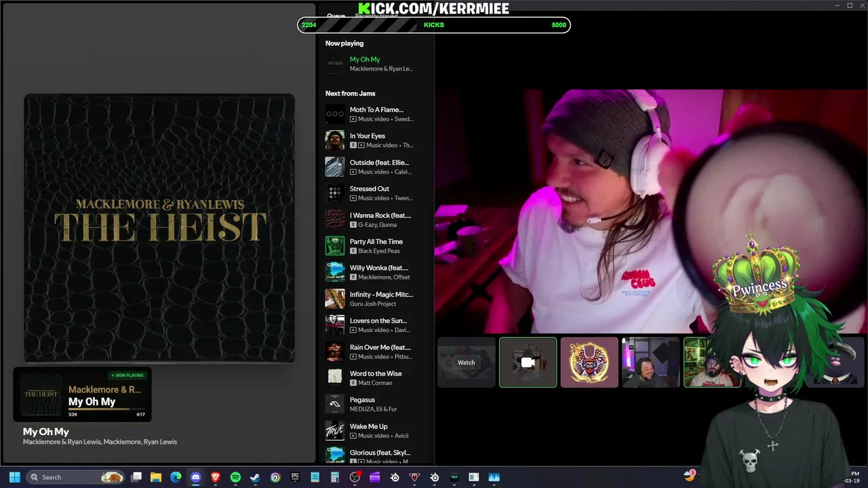Open Steam from the taskbar
The image size is (868, 488).
(255, 477)
